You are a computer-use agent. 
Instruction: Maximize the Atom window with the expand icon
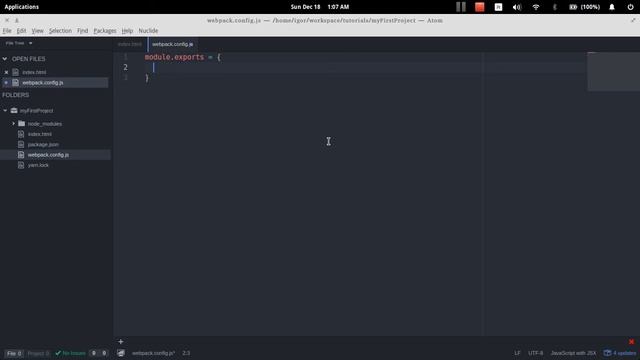click(x=633, y=20)
